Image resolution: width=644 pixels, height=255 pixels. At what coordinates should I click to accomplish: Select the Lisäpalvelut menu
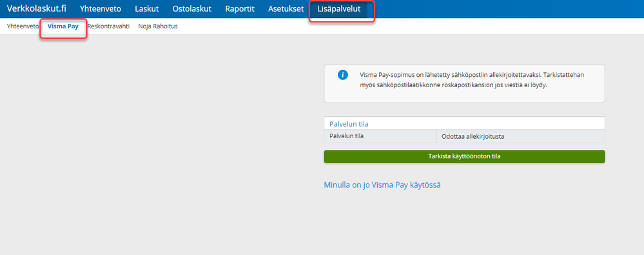coord(339,9)
